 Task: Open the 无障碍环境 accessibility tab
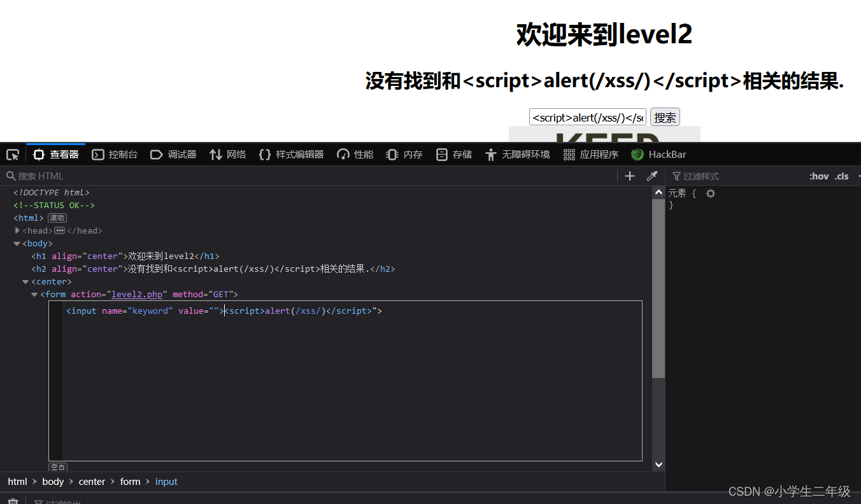tap(517, 155)
